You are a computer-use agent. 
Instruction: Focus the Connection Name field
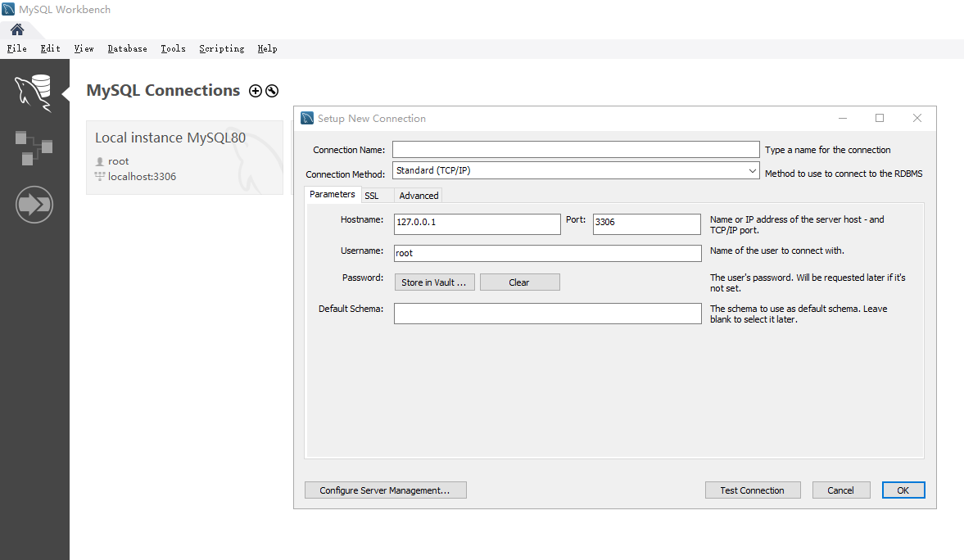coord(576,149)
